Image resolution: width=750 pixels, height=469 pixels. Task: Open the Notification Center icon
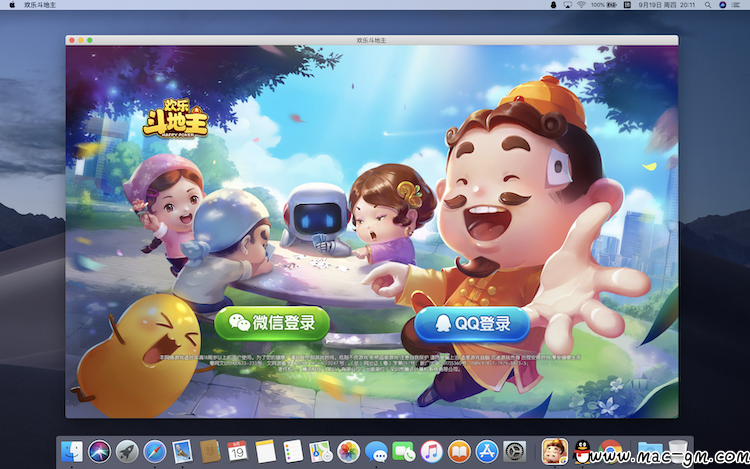[737, 5]
